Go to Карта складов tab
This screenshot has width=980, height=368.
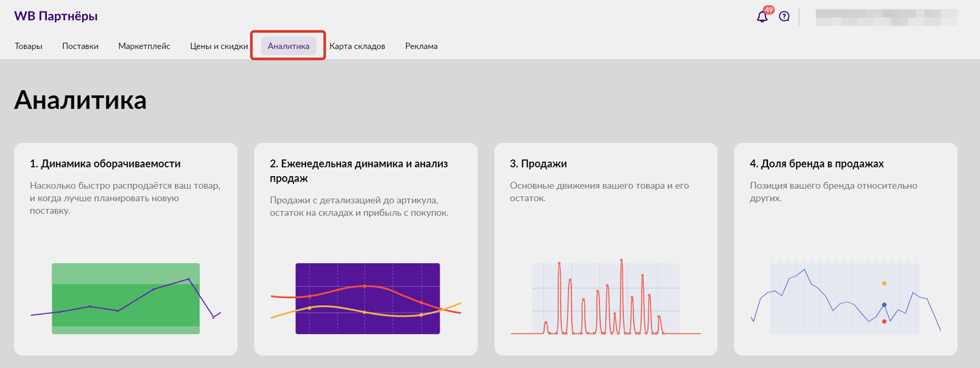(357, 46)
